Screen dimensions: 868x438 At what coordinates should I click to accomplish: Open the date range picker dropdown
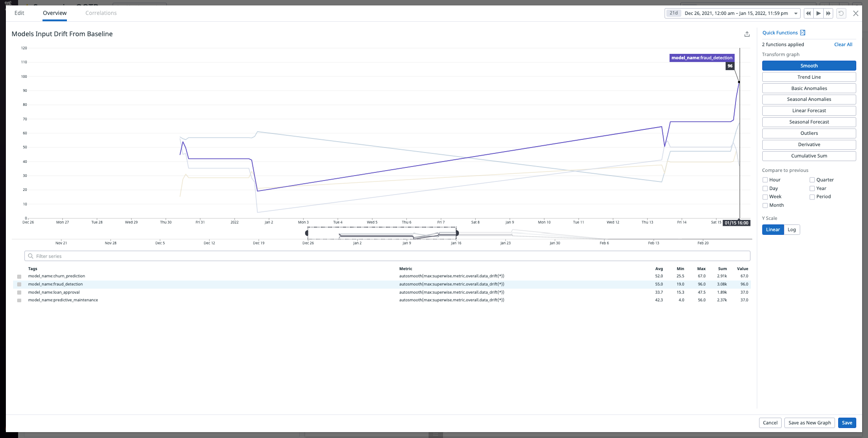coord(796,13)
